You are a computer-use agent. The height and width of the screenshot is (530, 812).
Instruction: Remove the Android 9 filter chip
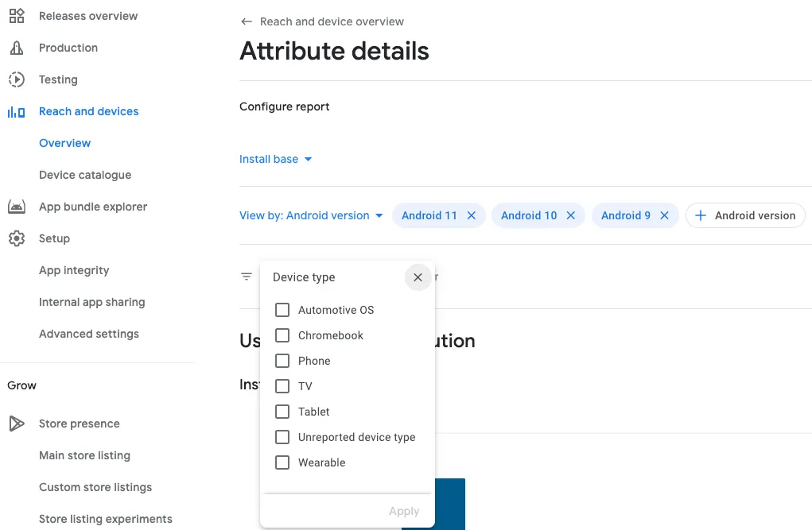[x=665, y=215]
